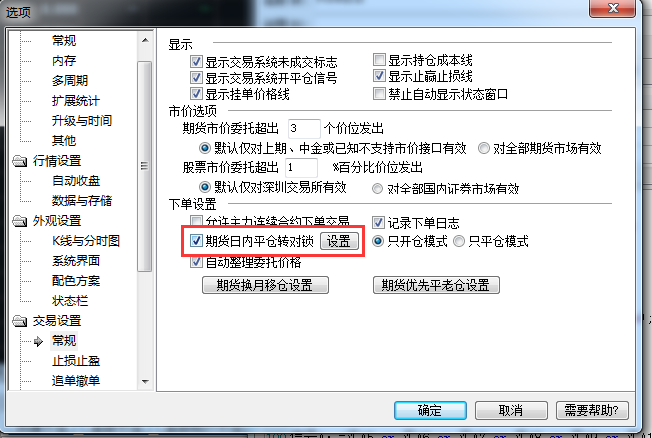Screen dimensions: 652x438
Task: Click the tree panel scrollbar thumb
Action: coord(145,166)
